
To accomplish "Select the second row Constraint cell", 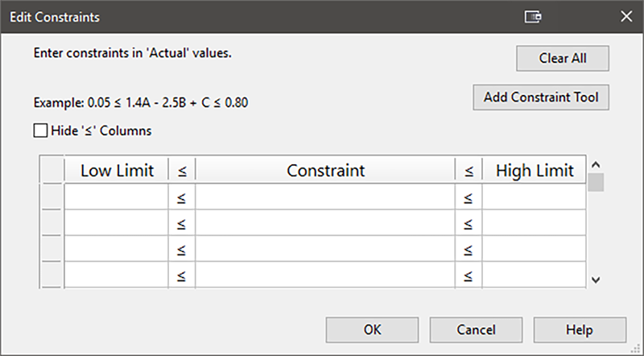I will [x=325, y=223].
